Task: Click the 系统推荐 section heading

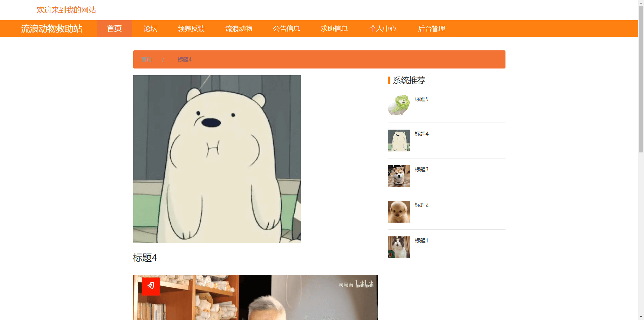Action: (x=409, y=80)
